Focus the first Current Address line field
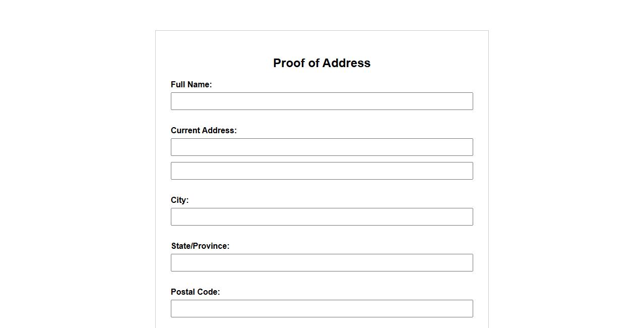The width and height of the screenshot is (644, 328). click(x=321, y=147)
